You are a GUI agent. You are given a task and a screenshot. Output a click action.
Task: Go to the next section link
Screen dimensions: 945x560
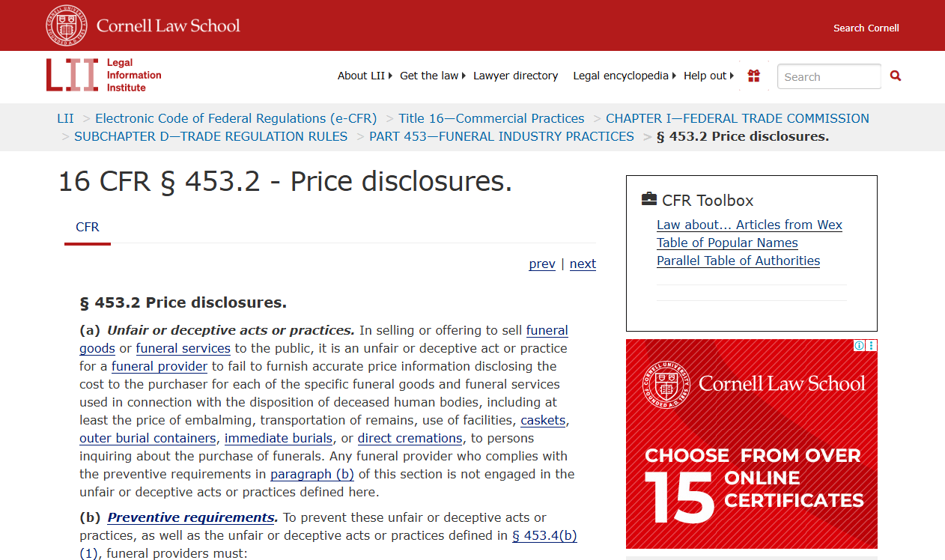(583, 264)
